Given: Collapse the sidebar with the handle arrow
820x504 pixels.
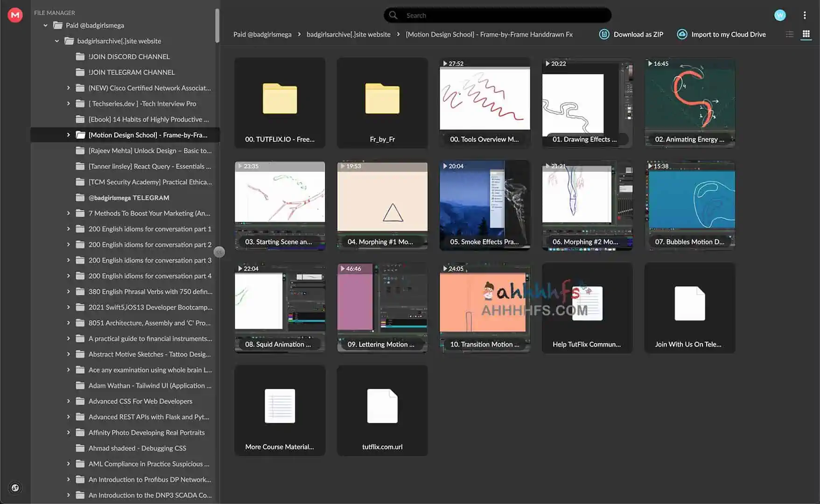Looking at the screenshot, I should pos(219,252).
